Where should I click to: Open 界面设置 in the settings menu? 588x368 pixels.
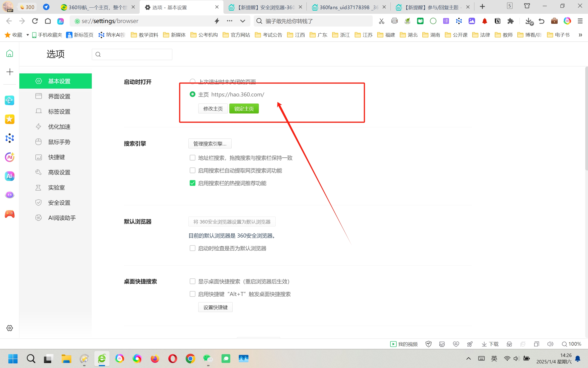tap(55, 96)
